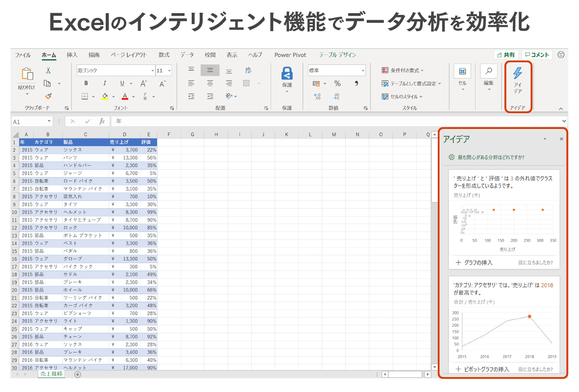Screen dimensions: 579x392
Task: Toggle Underline formatting
Action: point(123,83)
